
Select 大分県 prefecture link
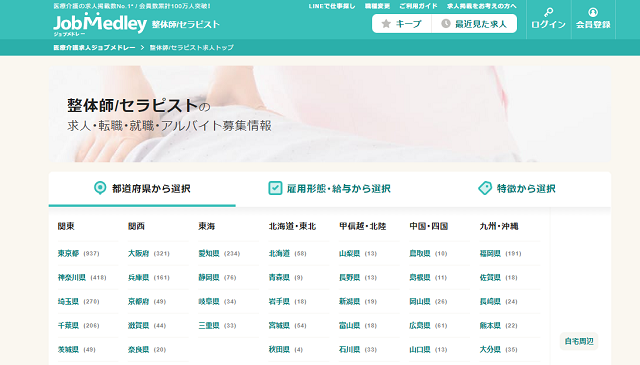click(490, 350)
